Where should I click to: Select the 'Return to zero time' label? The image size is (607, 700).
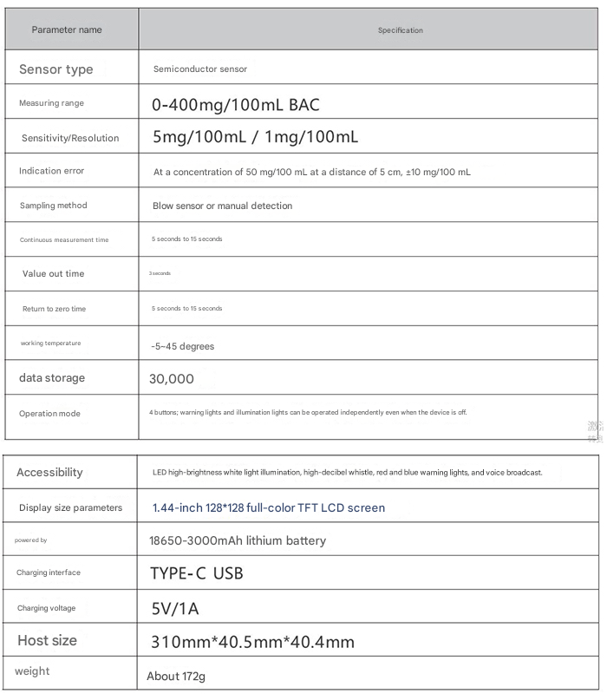click(54, 309)
